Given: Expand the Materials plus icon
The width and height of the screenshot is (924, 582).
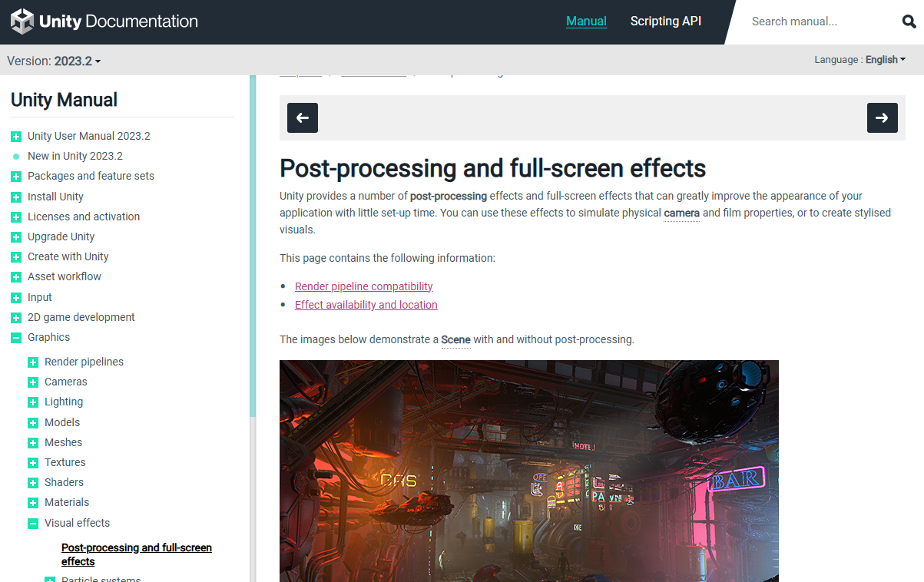Looking at the screenshot, I should click(33, 503).
